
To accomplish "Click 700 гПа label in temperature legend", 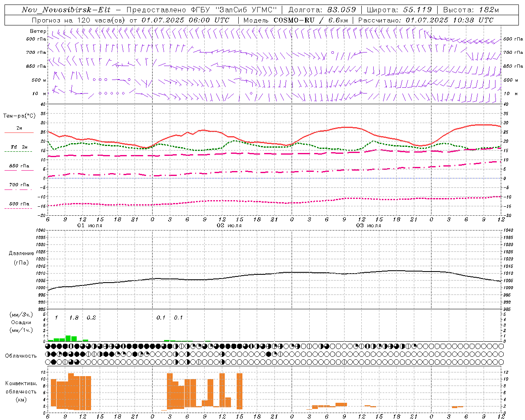I will click(x=19, y=185).
